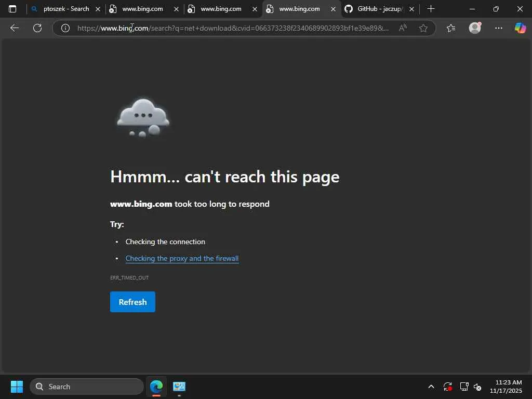532x399 pixels.
Task: Minimize the Edge browser window
Action: pos(472,9)
